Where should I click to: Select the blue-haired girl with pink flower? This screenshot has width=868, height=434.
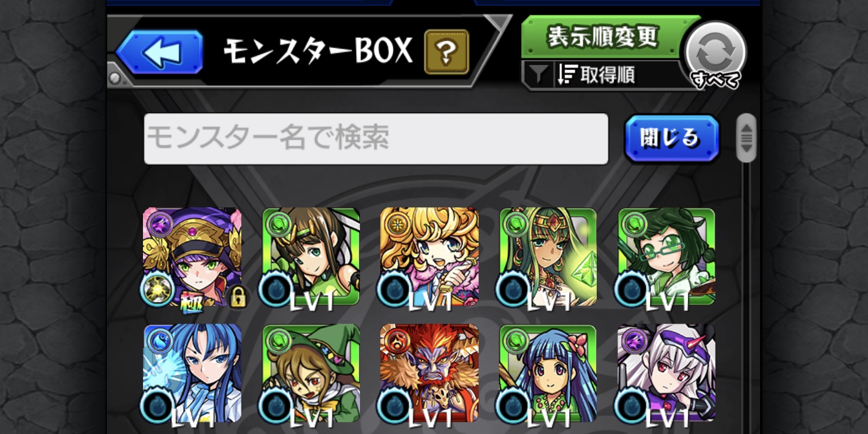(x=548, y=373)
